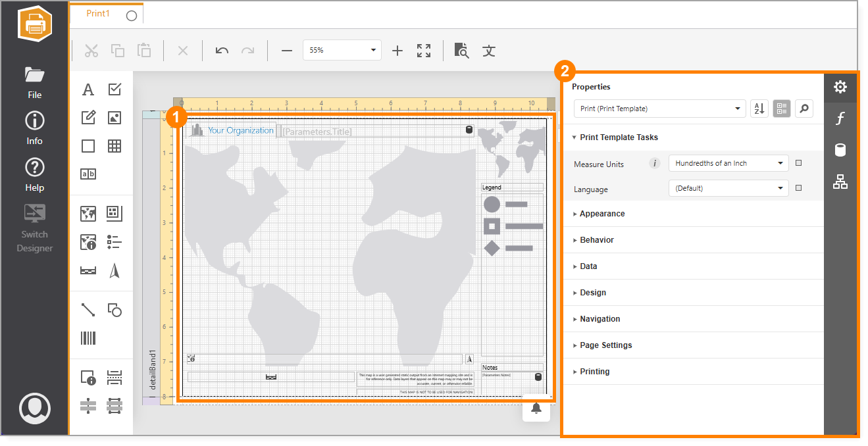868x446 pixels.
Task: Select the Barcode control tool
Action: pos(88,338)
